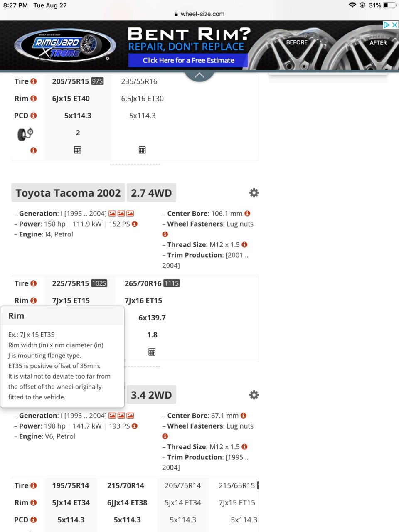
Task: Open the gear settings for 3.4 2WD
Action: point(254,395)
